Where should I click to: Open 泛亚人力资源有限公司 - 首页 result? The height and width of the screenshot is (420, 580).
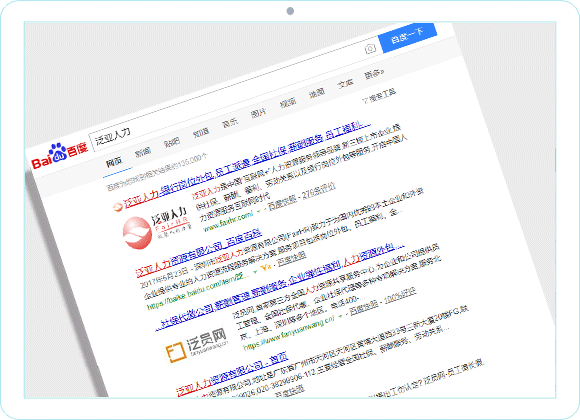tap(232, 374)
